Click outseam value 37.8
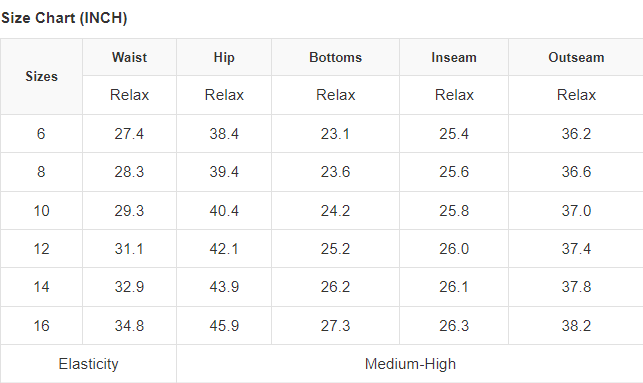The height and width of the screenshot is (383, 643). 576,287
